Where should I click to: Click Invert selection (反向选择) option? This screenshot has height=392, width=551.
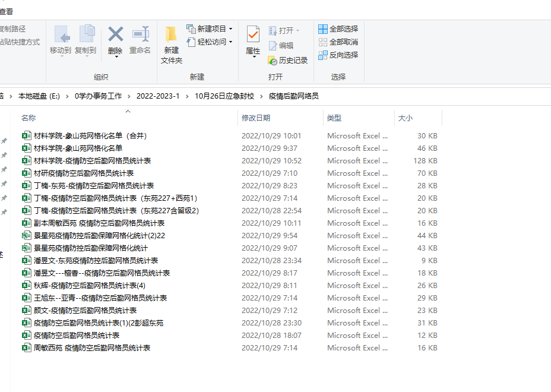pos(338,55)
